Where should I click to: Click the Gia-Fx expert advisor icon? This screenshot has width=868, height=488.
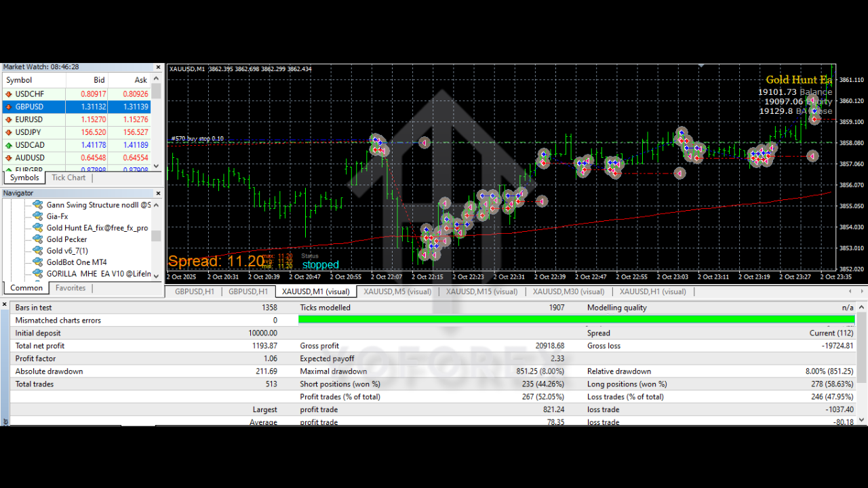[x=38, y=216]
